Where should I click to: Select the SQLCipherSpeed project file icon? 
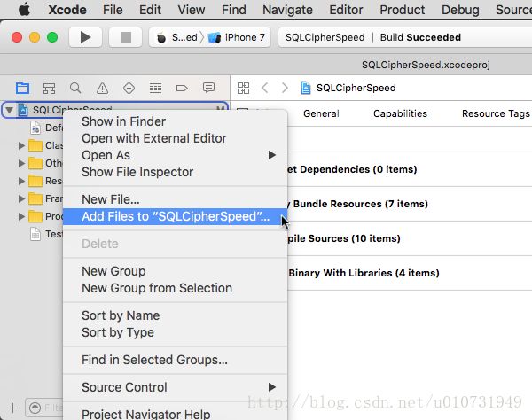tap(23, 110)
